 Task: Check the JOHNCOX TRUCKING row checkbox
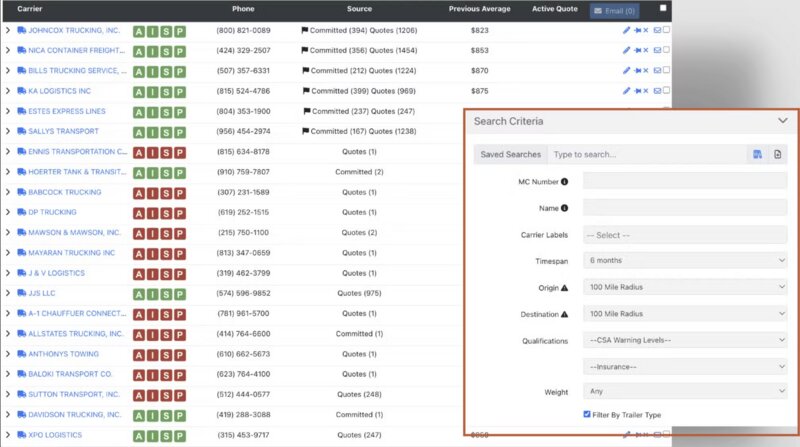tap(666, 30)
